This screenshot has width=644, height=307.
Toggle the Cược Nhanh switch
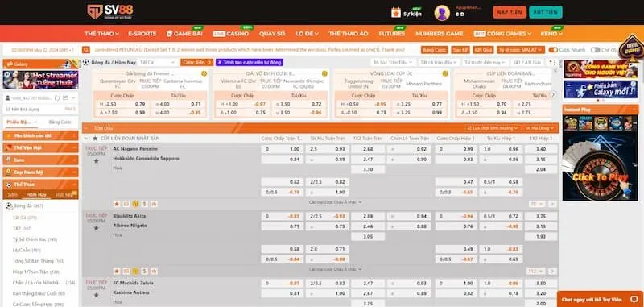click(553, 50)
